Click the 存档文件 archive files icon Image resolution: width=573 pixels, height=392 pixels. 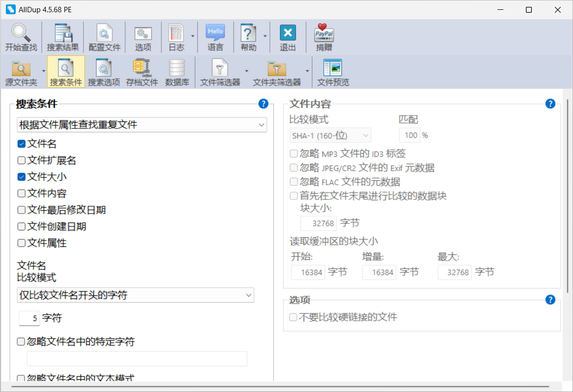pyautogui.click(x=142, y=72)
